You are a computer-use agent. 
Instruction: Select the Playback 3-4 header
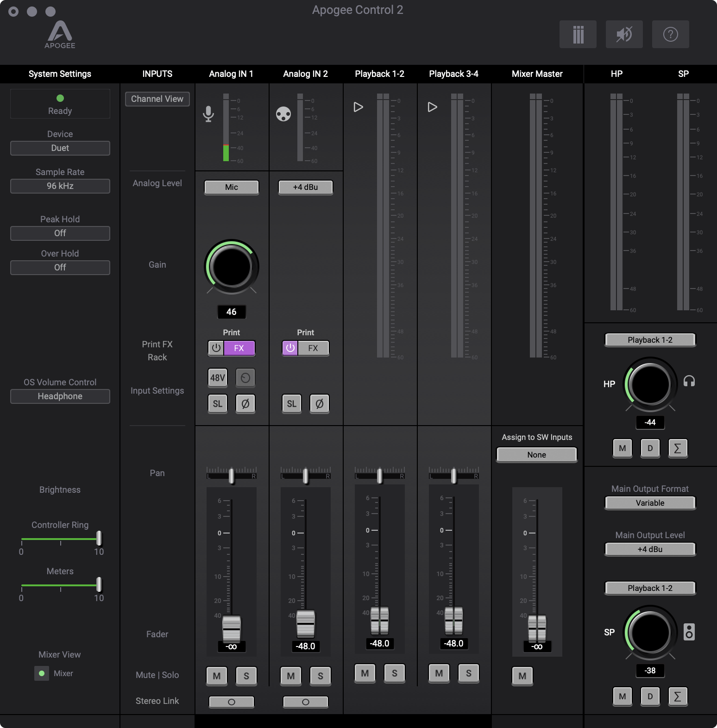coord(454,74)
